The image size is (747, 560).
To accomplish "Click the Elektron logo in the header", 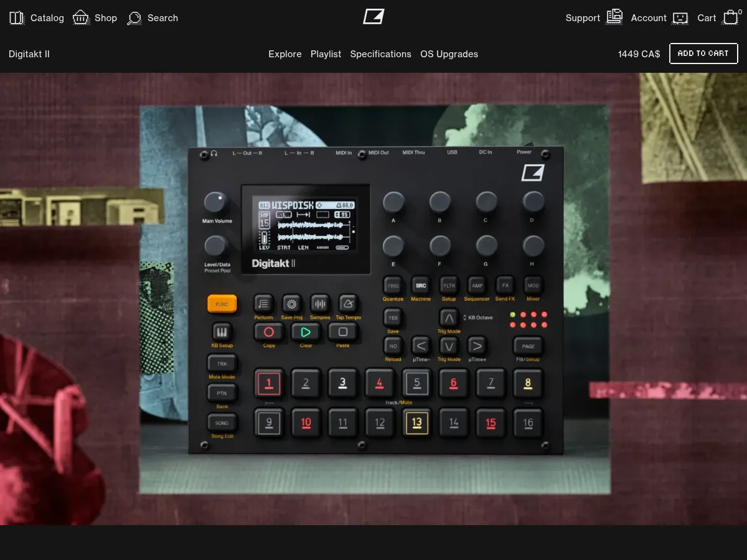I will coord(373,17).
